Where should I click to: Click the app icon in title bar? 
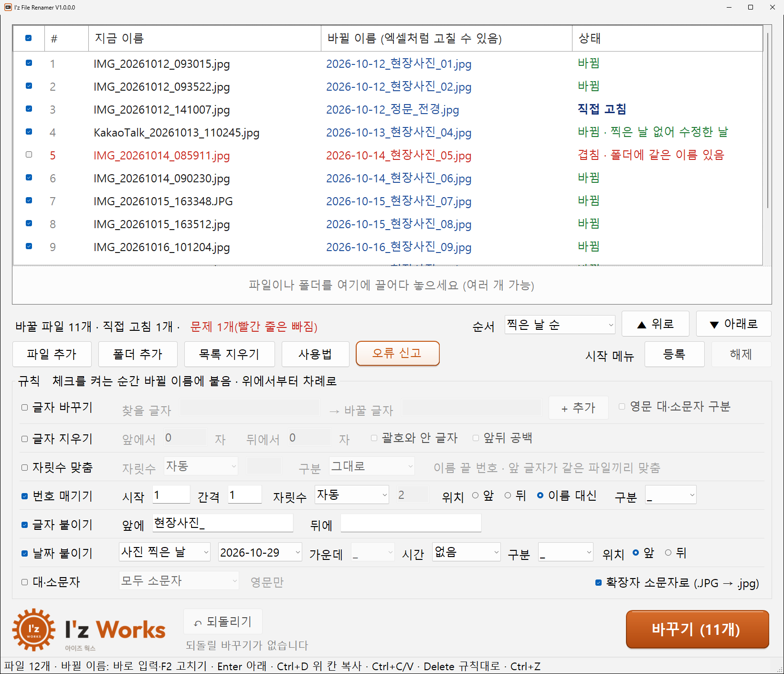click(8, 7)
